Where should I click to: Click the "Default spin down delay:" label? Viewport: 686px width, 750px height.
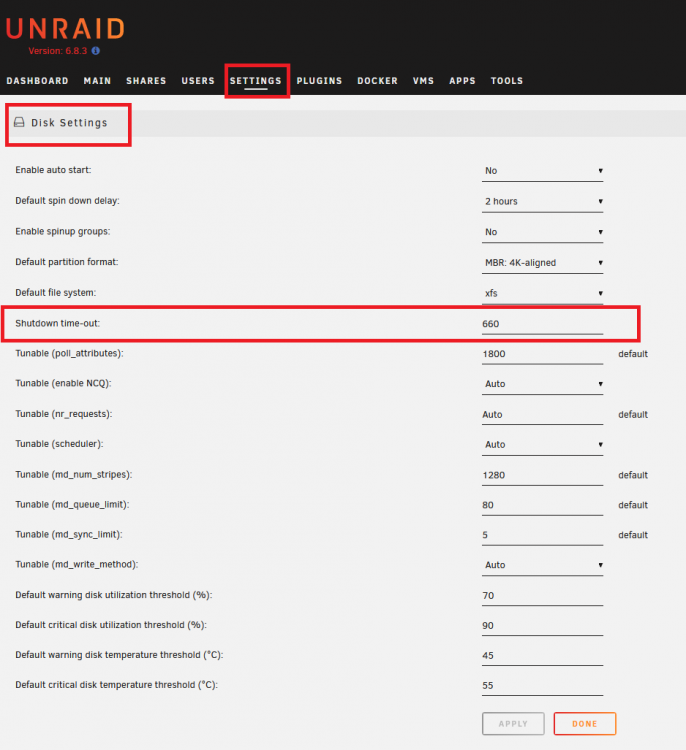point(67,200)
